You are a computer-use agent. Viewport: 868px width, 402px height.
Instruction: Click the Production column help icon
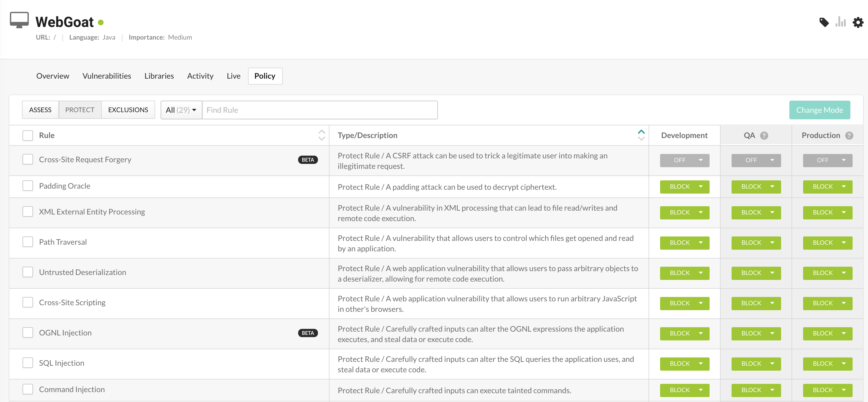coord(849,136)
